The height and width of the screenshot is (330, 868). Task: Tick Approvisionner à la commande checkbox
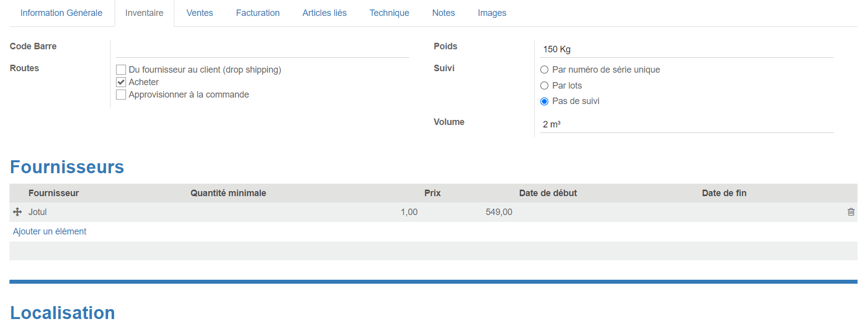point(121,95)
